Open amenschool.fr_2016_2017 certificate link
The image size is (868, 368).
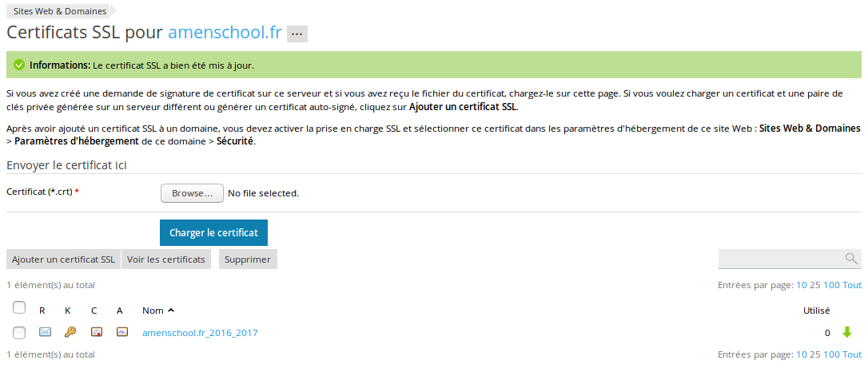tap(200, 333)
